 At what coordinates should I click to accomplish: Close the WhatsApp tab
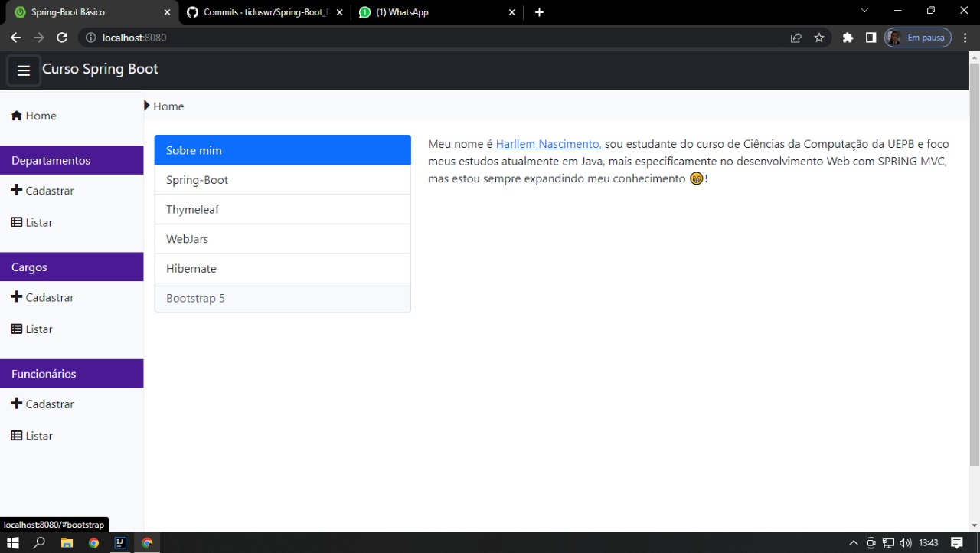tap(512, 12)
